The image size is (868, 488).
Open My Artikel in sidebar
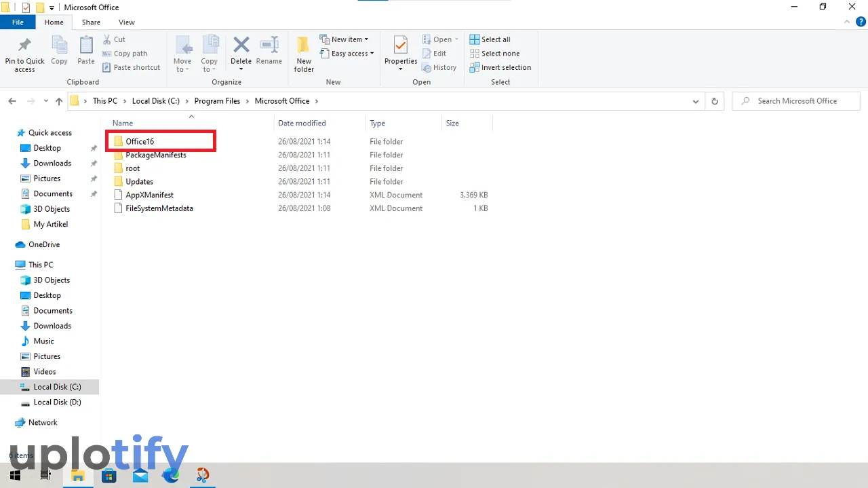click(x=50, y=225)
